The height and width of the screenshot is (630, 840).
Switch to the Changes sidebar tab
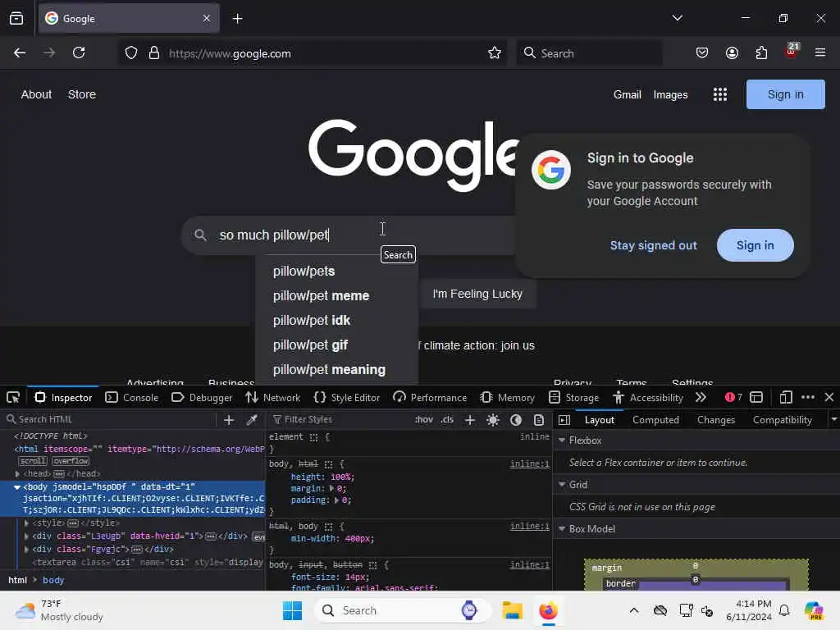pos(715,420)
